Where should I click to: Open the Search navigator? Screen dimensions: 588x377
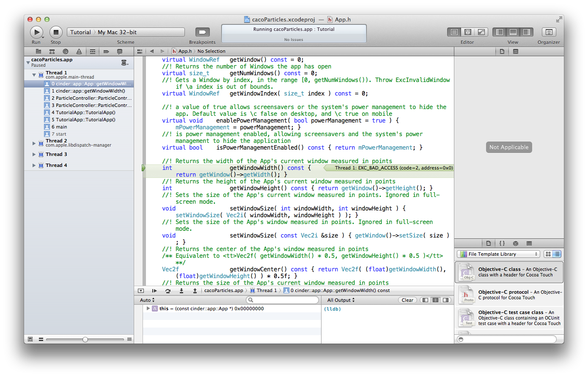pos(66,52)
